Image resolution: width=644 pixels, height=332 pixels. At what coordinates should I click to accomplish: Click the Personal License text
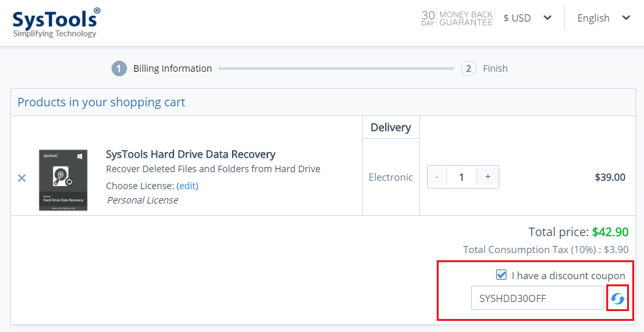[143, 200]
